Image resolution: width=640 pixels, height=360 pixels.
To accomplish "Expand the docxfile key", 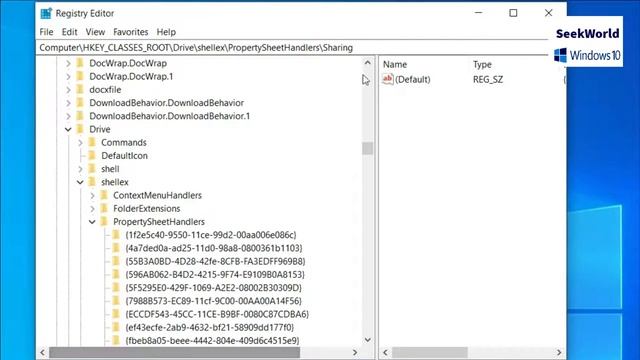I will pos(68,90).
